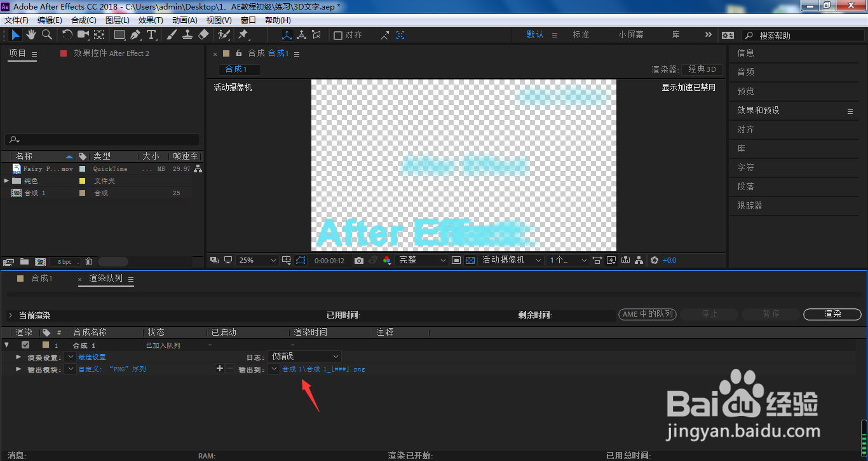Select the Zoom magnifier tool
Viewport: 868px width, 461px height.
pos(46,34)
